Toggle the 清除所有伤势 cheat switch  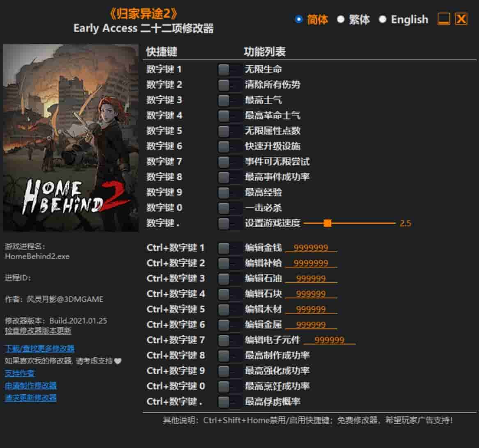pos(229,85)
